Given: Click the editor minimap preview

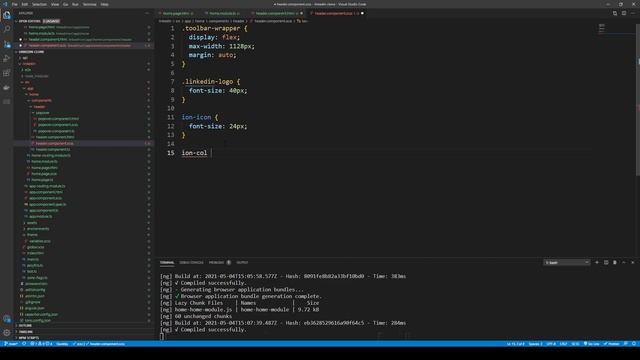Looking at the screenshot, I should click(x=602, y=28).
